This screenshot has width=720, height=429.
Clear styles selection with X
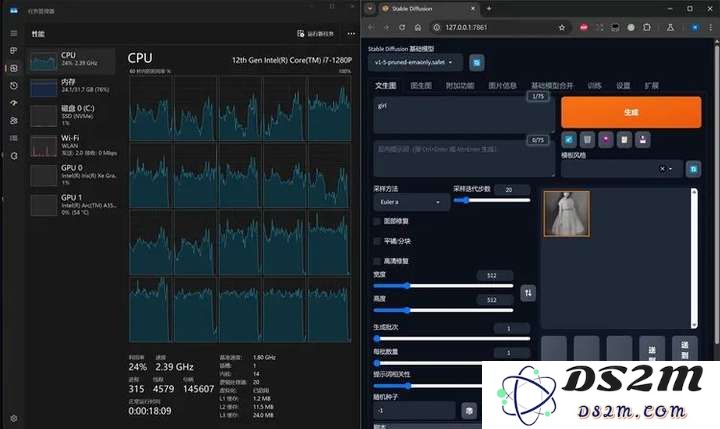pyautogui.click(x=662, y=169)
